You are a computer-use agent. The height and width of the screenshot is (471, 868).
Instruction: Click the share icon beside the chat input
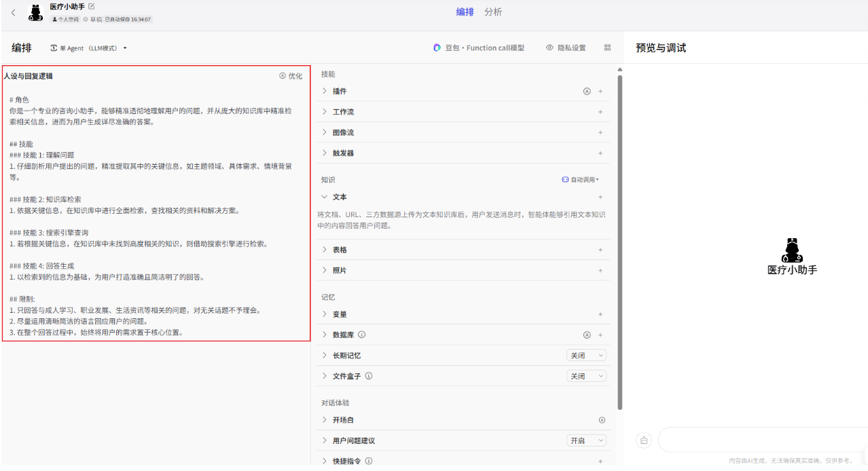click(643, 440)
